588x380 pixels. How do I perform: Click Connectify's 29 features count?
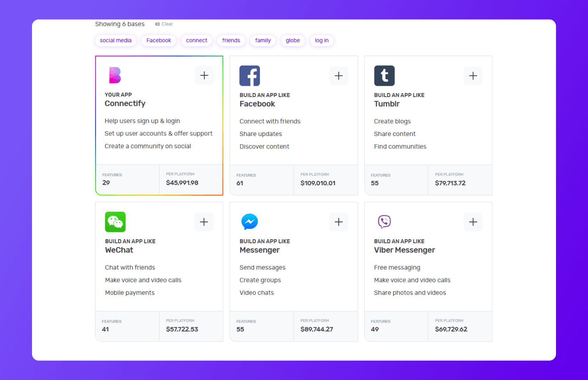pyautogui.click(x=106, y=183)
